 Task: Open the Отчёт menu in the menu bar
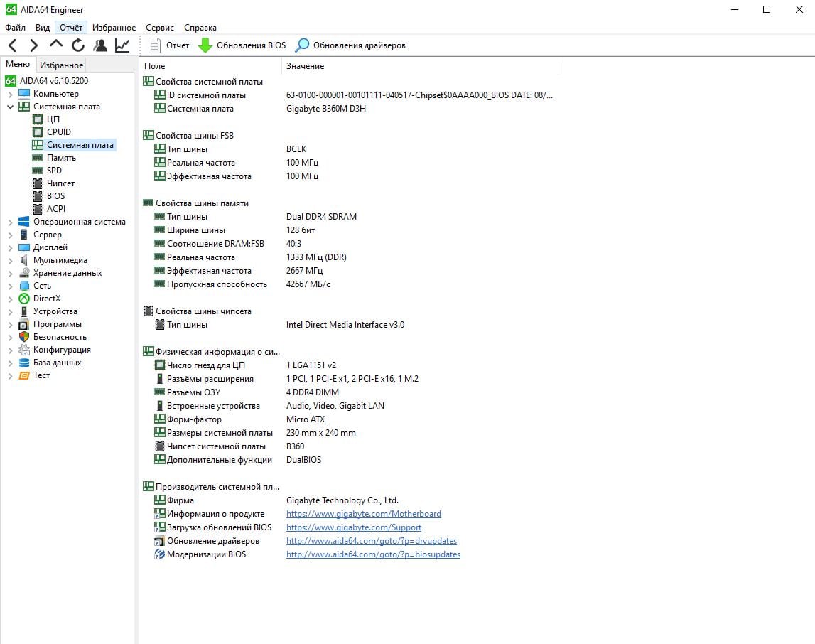tap(70, 28)
